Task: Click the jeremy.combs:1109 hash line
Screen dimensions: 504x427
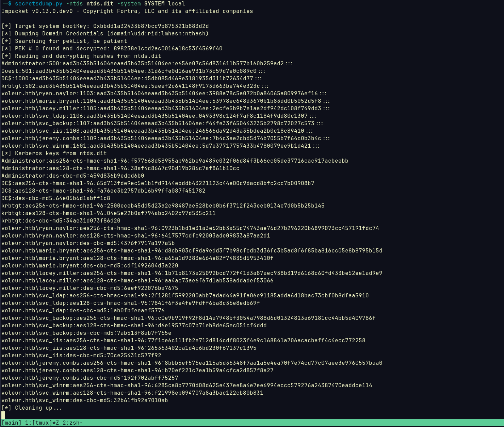Action: coord(166,138)
